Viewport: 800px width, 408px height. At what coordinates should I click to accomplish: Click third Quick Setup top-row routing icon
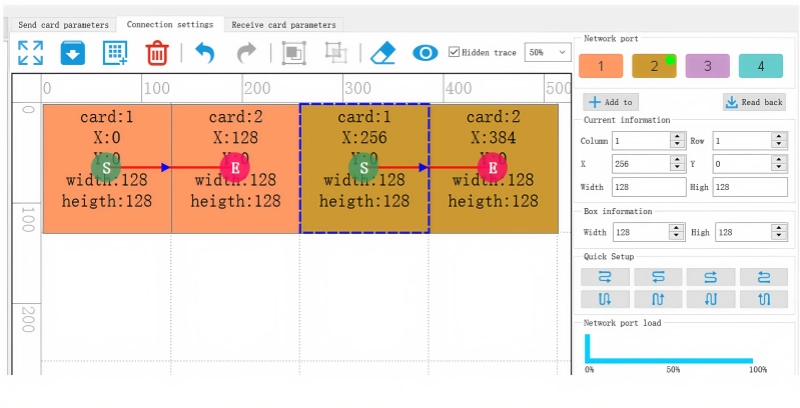(x=711, y=277)
